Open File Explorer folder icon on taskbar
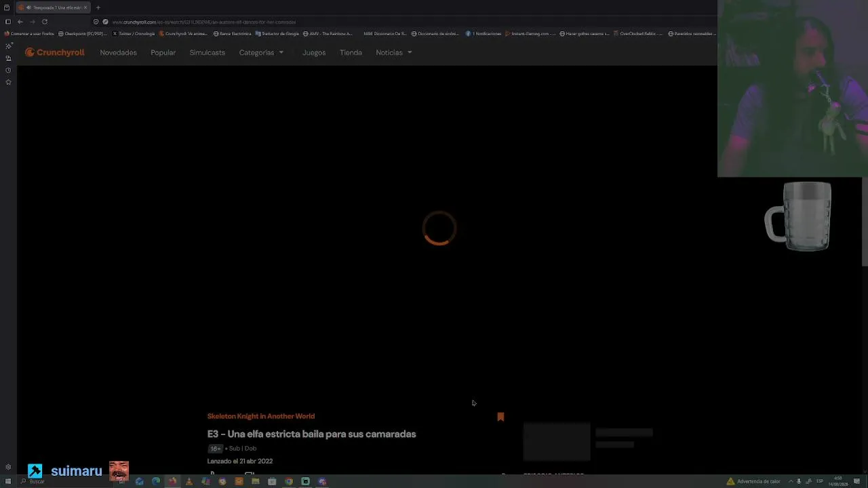Viewport: 868px width, 488px height. [x=255, y=481]
